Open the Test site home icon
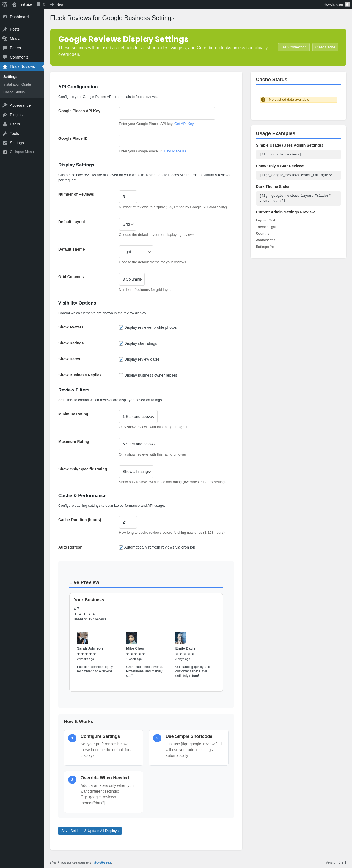 pyautogui.click(x=14, y=4)
